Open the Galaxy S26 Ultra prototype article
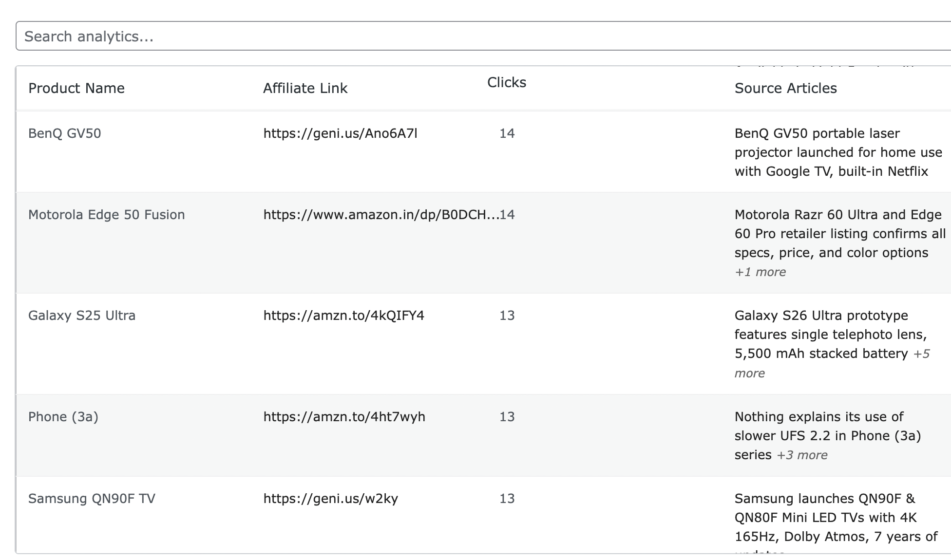The width and height of the screenshot is (951, 560). (828, 335)
